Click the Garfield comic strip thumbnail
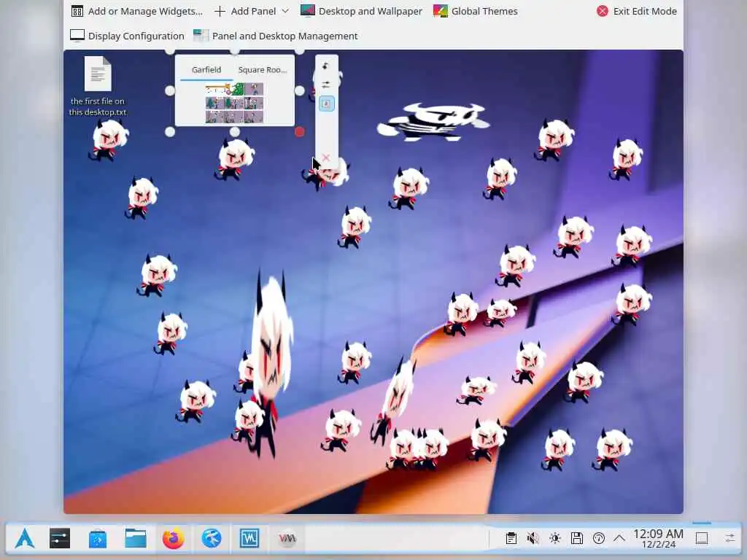 point(234,103)
